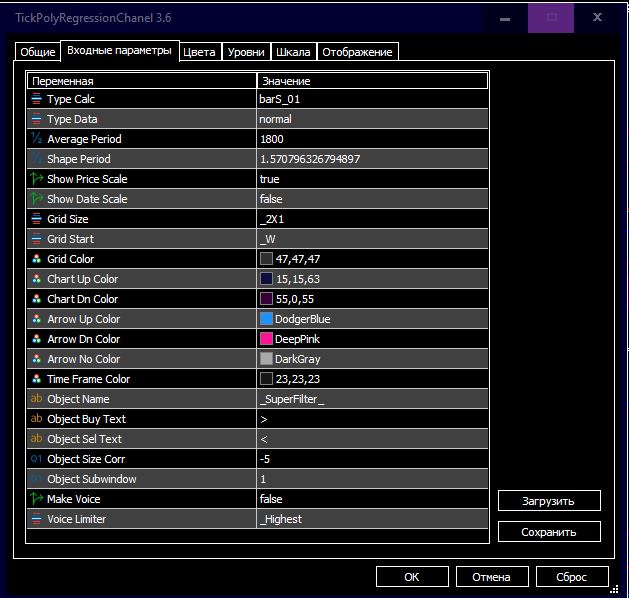Open the Grid Size value _2X1

pyautogui.click(x=372, y=219)
